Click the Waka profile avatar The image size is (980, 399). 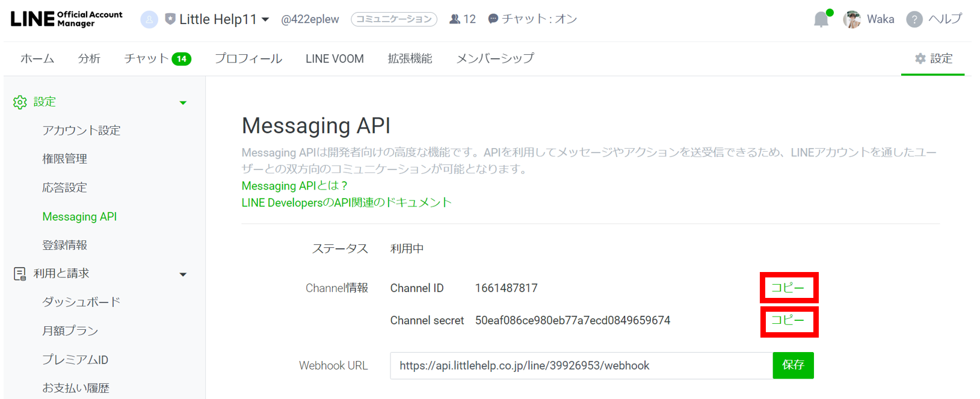(852, 19)
